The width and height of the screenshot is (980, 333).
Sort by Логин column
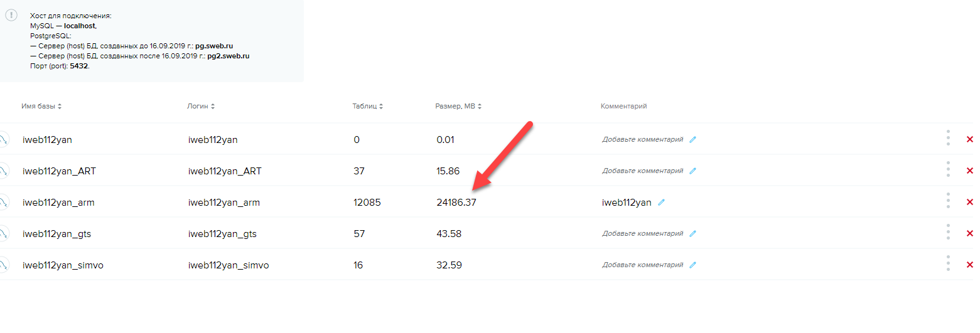pyautogui.click(x=201, y=106)
